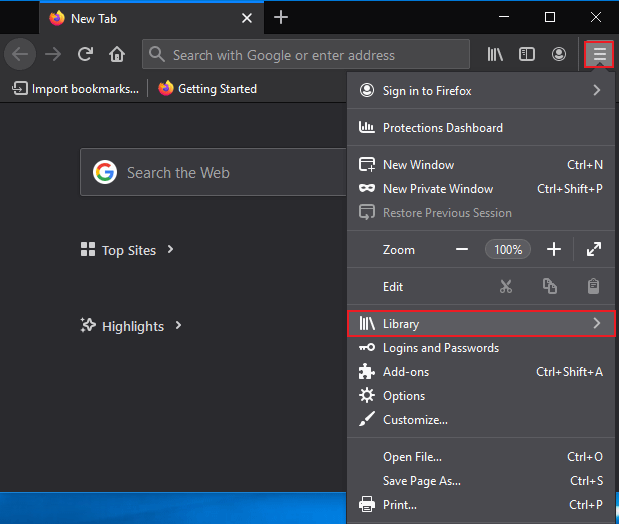Select Sign in to Firefox menu entry
This screenshot has height=524, width=619.
point(481,91)
